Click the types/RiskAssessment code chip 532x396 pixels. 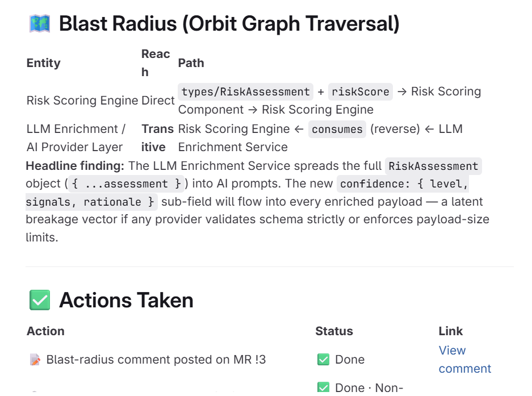[x=245, y=91]
